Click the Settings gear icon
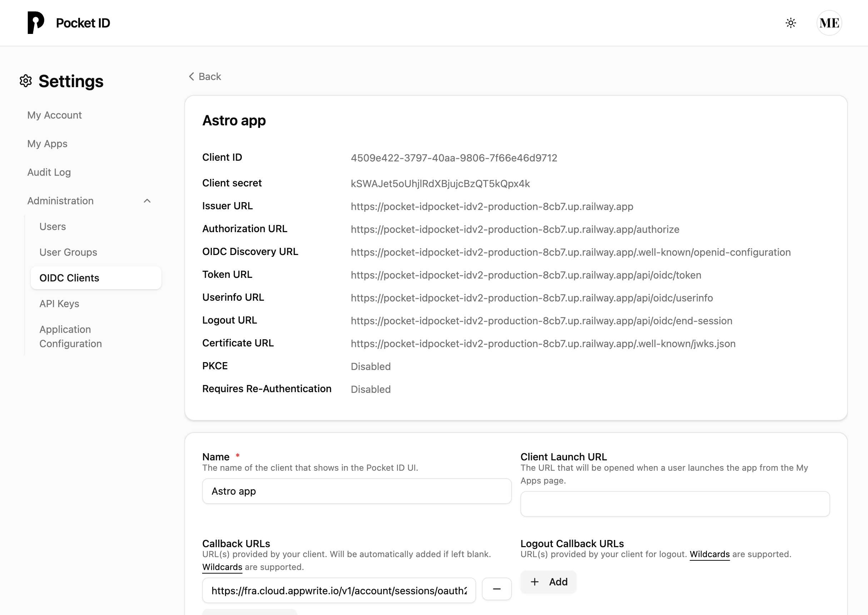 (x=26, y=81)
